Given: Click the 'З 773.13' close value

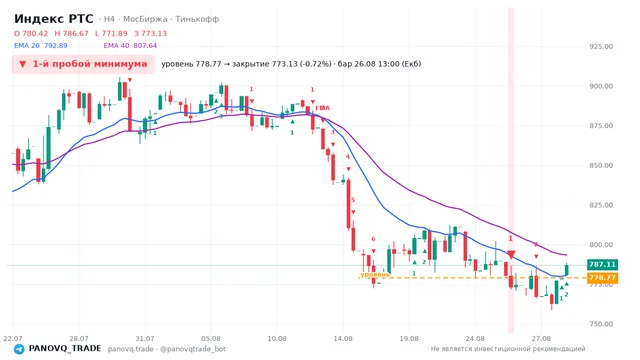Looking at the screenshot, I should (151, 33).
